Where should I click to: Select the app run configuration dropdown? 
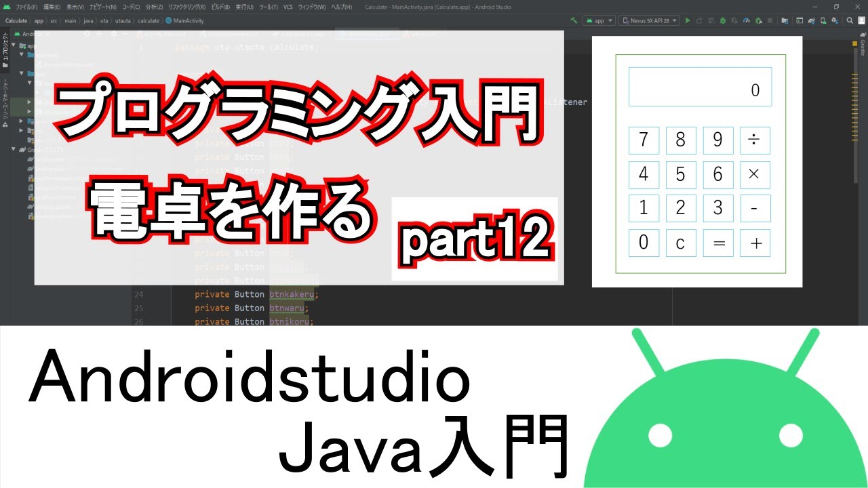(x=599, y=20)
